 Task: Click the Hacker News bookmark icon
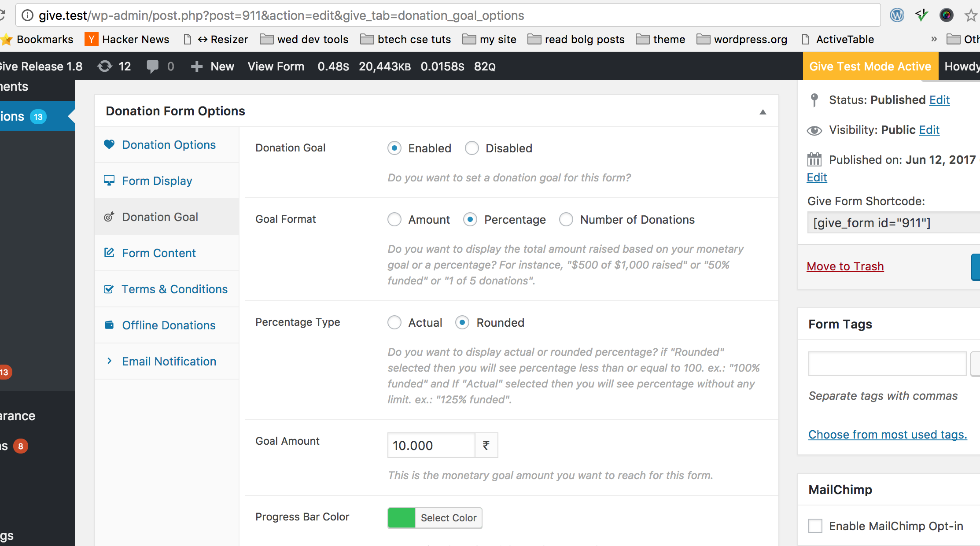(91, 39)
